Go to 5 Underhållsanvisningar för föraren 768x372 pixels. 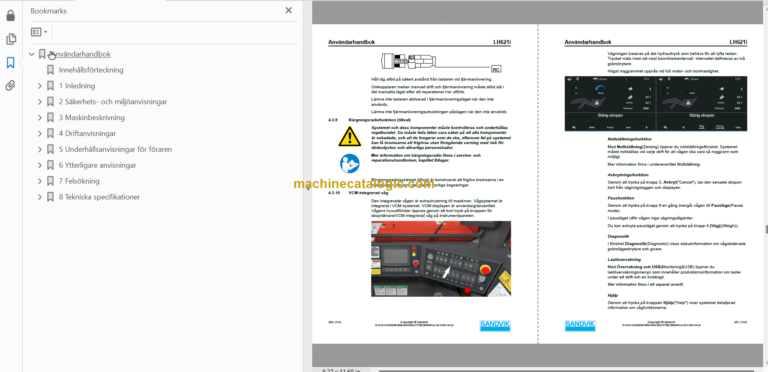point(115,149)
